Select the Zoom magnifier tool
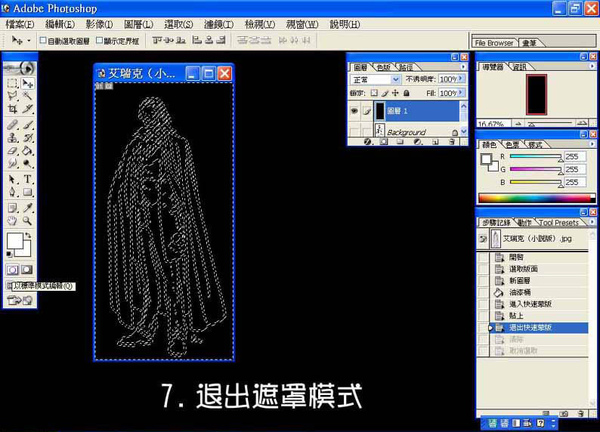The image size is (600, 432). pyautogui.click(x=27, y=221)
